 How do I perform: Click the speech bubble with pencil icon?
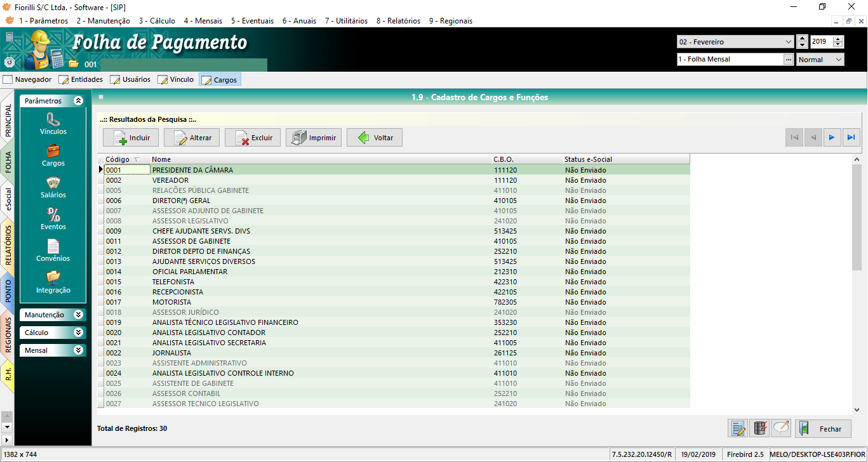click(x=781, y=428)
